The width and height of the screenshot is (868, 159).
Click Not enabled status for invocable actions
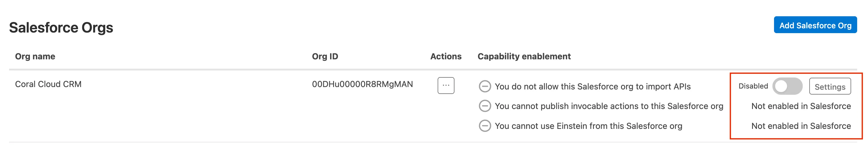[x=801, y=106]
